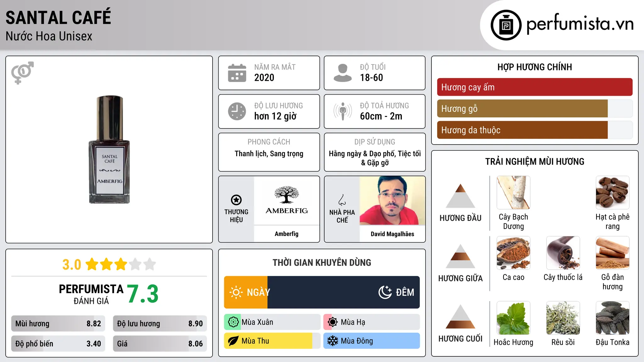The image size is (644, 362).
Task: Select the Gỗ đàn hương note image
Action: (613, 253)
